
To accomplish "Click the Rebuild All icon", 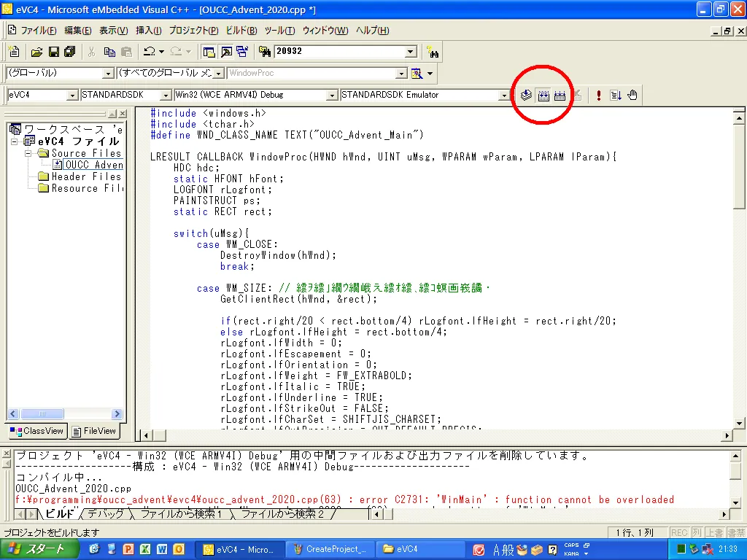I will (560, 96).
